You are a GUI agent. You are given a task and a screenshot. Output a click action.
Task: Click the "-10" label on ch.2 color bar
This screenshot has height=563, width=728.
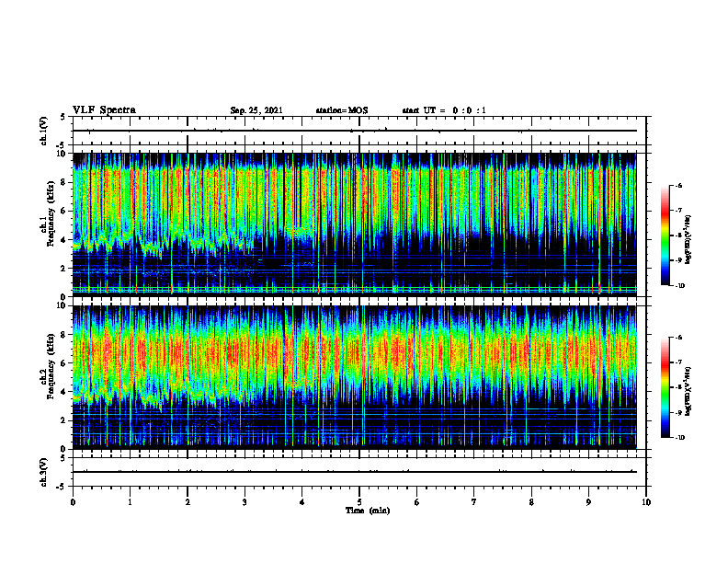pos(679,438)
